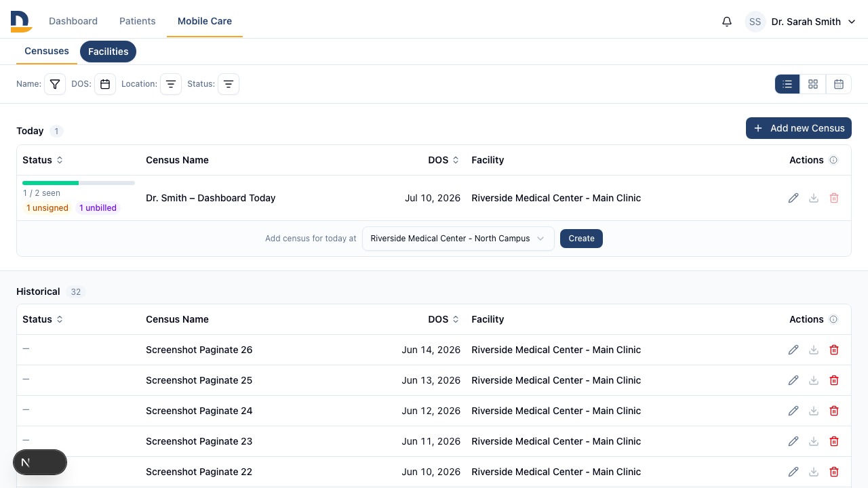This screenshot has width=868, height=488.
Task: Switch to calendar view
Action: pyautogui.click(x=839, y=84)
